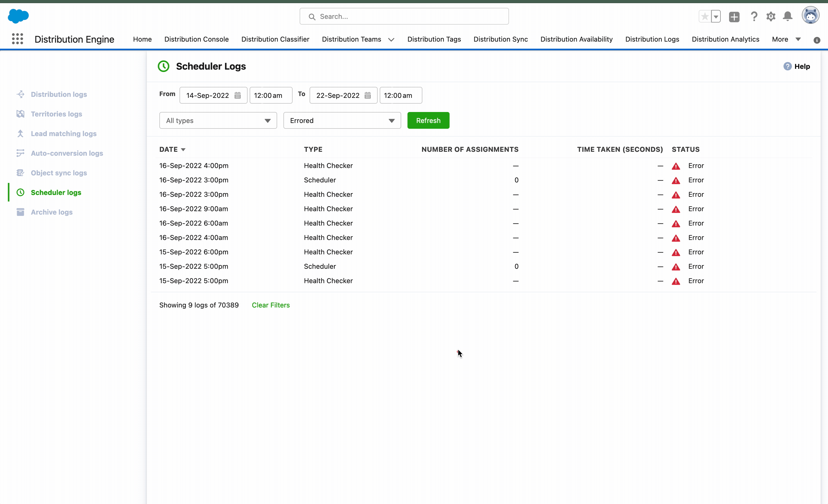Click the TIME TAKEN (SECONDS) header
This screenshot has width=828, height=504.
pyautogui.click(x=620, y=149)
